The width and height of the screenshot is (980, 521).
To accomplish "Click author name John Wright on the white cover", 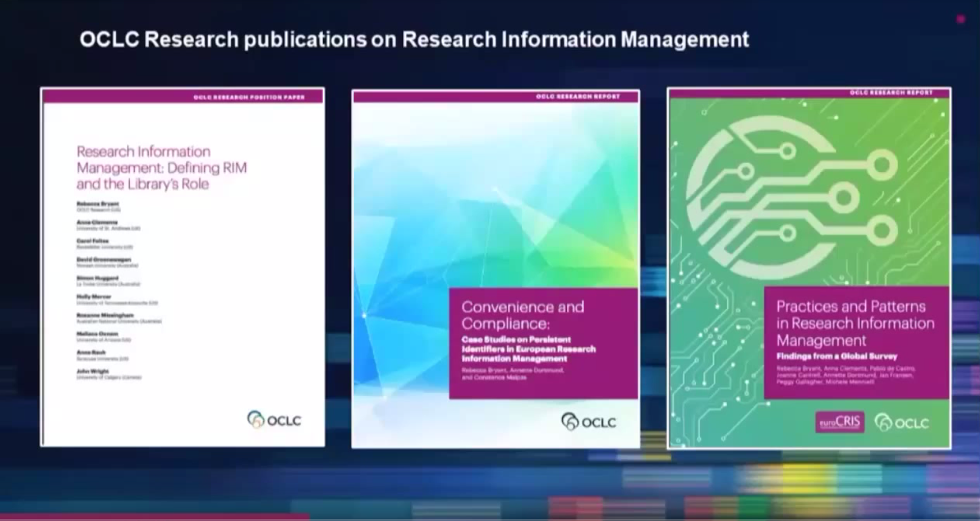I will coord(93,371).
